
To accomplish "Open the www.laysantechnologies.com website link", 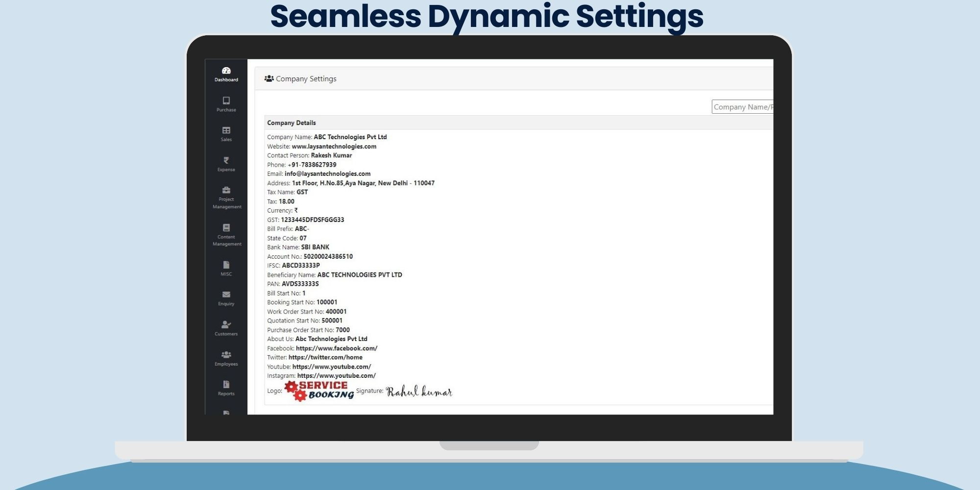I will pyautogui.click(x=334, y=147).
